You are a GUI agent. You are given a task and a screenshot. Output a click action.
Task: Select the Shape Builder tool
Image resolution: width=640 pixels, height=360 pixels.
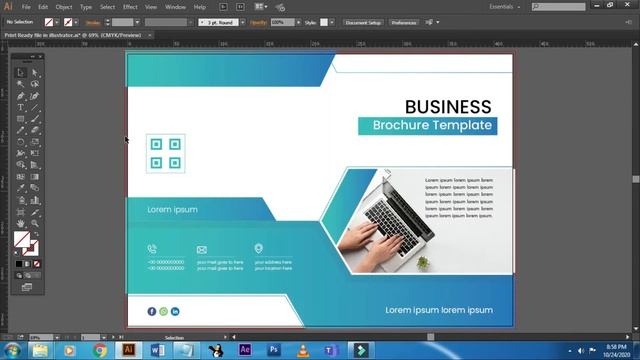(20, 165)
